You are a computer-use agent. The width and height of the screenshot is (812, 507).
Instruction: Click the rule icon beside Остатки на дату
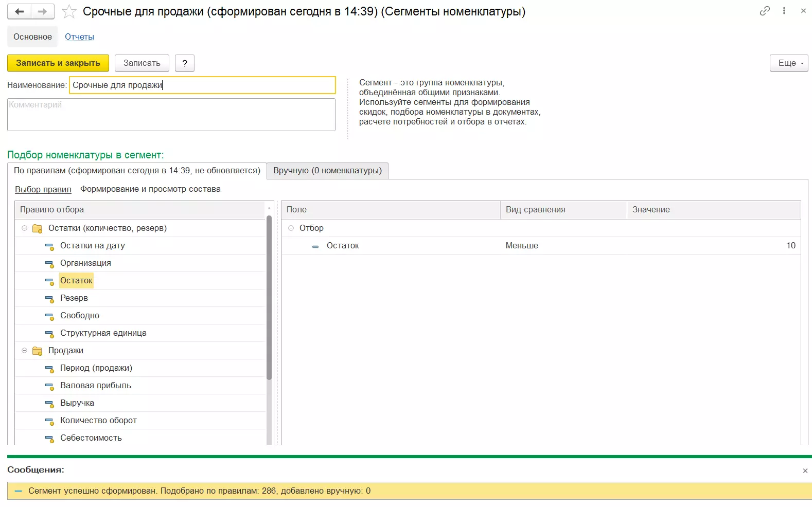[x=49, y=246]
